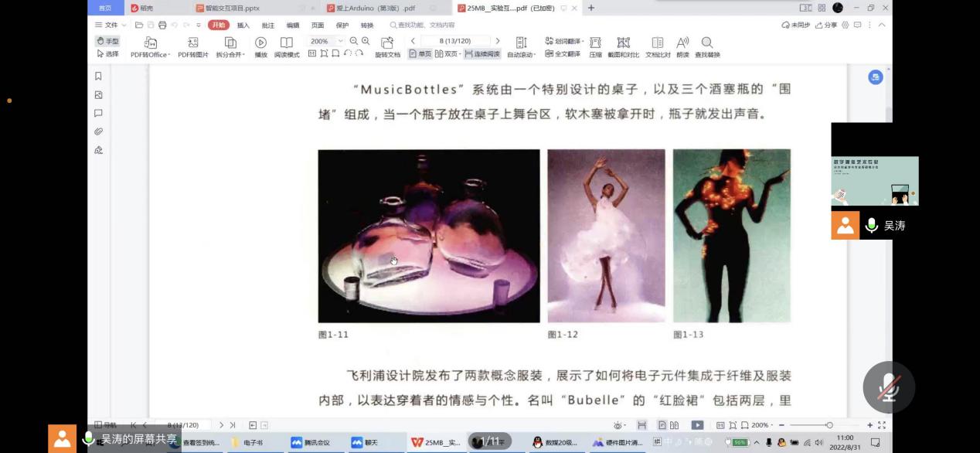
Task: Toggle eye protection mode in status bar
Action: click(x=618, y=425)
